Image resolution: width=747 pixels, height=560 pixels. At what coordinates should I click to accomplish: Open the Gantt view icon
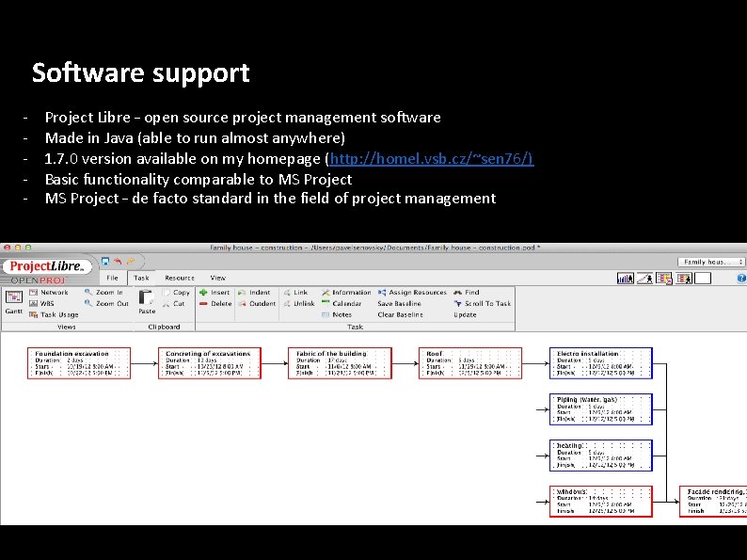[x=13, y=297]
